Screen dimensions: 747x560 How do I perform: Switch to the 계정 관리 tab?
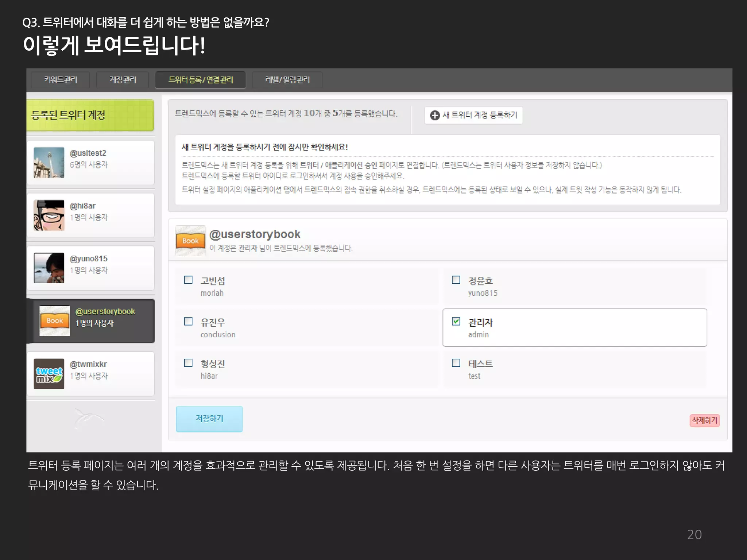coord(123,80)
